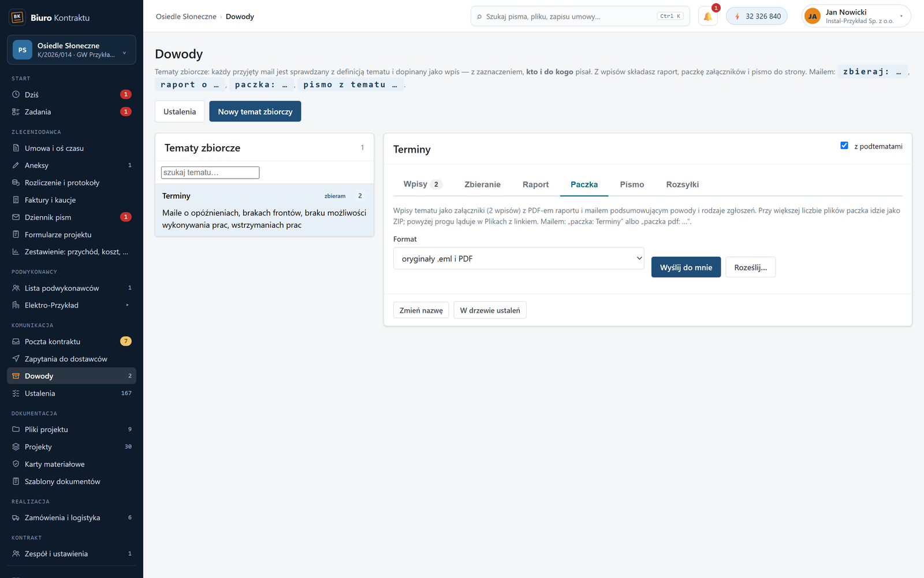
Task: Focus the 'szukaj tematu…' search field
Action: [210, 172]
